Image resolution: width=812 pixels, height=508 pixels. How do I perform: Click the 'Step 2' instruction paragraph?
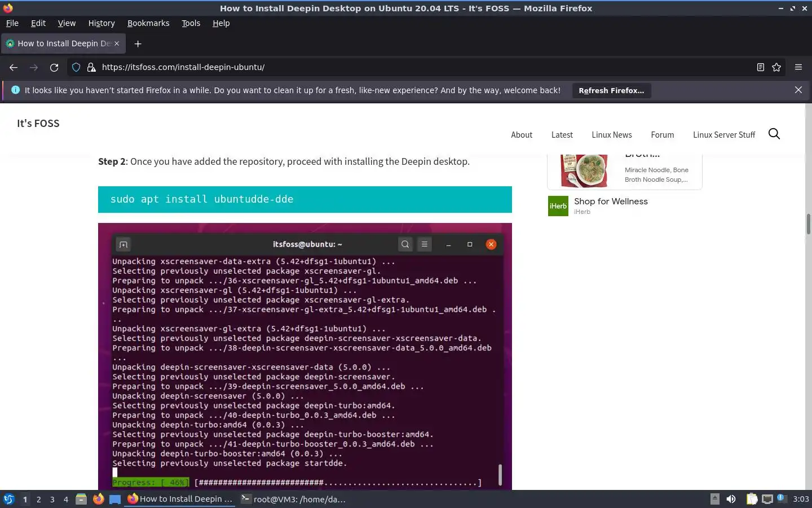(284, 161)
